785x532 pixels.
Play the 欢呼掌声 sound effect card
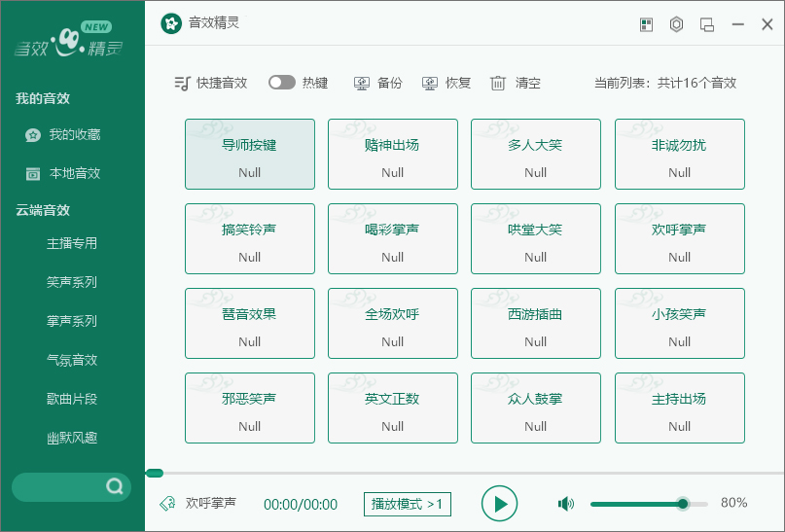click(x=680, y=238)
